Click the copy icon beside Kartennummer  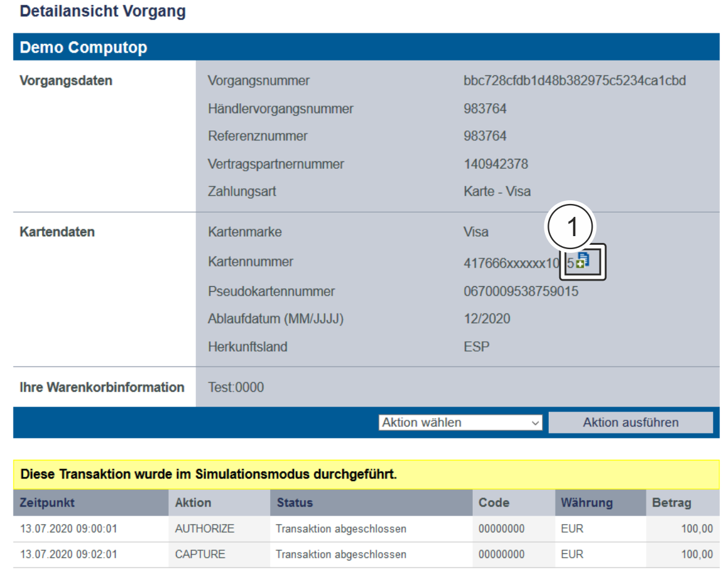(x=583, y=261)
